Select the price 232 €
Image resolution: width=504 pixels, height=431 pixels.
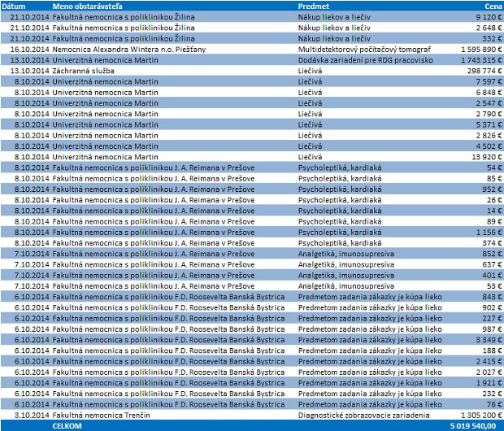click(x=492, y=394)
